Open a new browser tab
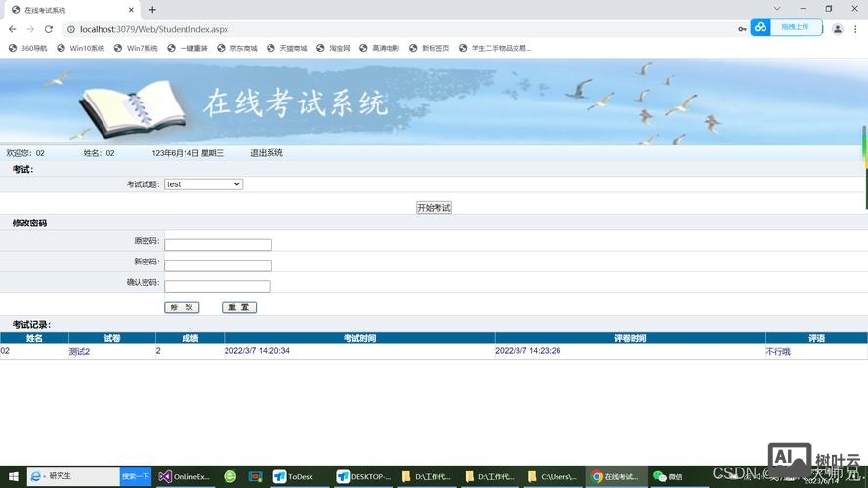Viewport: 868px width, 488px height. 152,10
